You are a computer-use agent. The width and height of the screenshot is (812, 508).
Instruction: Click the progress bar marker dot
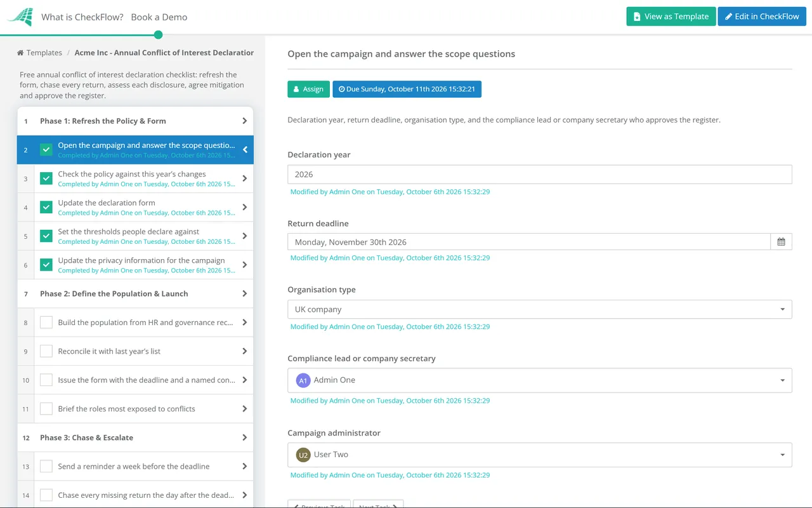pyautogui.click(x=159, y=34)
